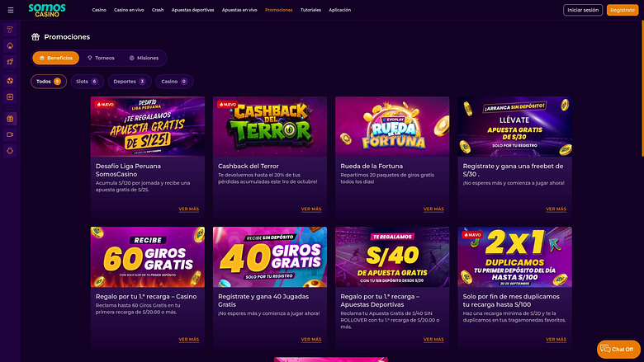Switch to the Torneos tab
Image resolution: width=644 pixels, height=362 pixels.
pos(101,58)
